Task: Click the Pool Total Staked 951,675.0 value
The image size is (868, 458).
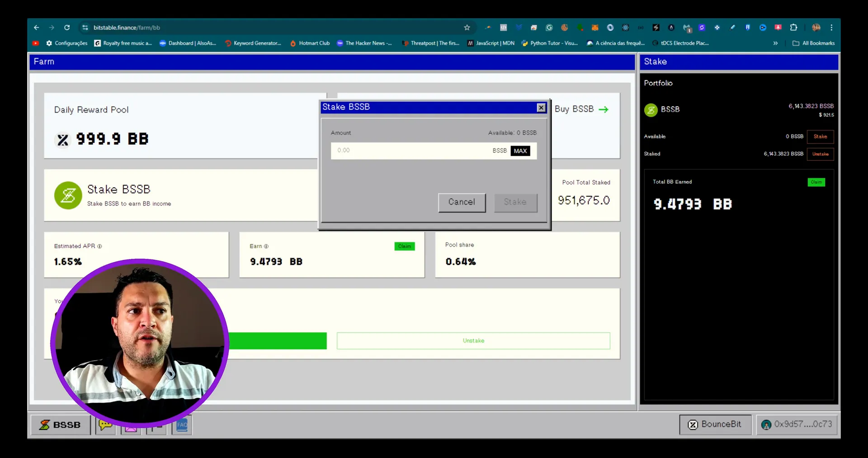Action: (584, 200)
